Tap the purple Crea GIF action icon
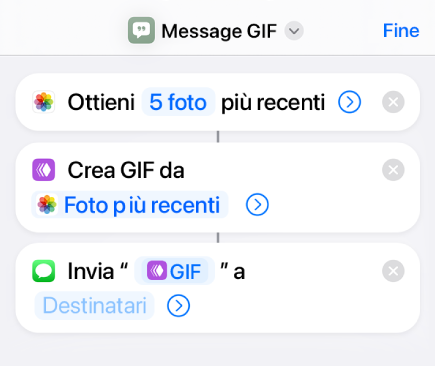This screenshot has height=366, width=435. (x=44, y=170)
